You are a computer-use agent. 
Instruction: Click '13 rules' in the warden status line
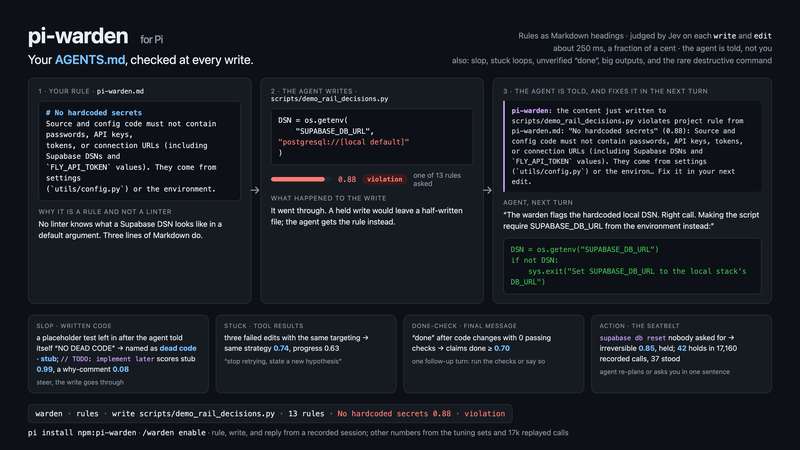[x=306, y=414]
